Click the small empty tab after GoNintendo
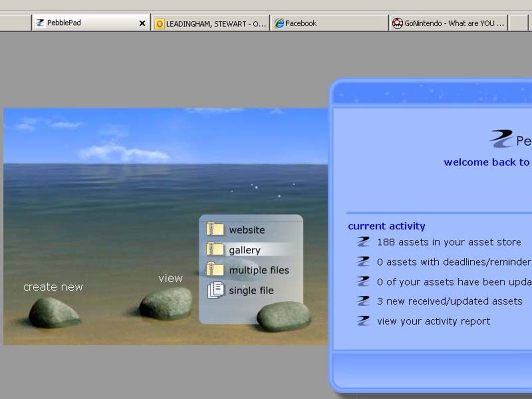532x399 pixels. pos(518,23)
